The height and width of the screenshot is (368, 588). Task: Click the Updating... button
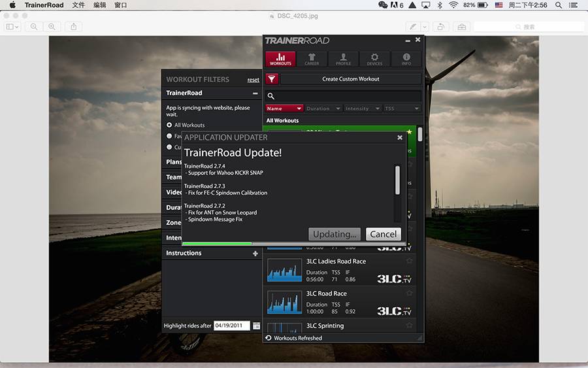335,234
